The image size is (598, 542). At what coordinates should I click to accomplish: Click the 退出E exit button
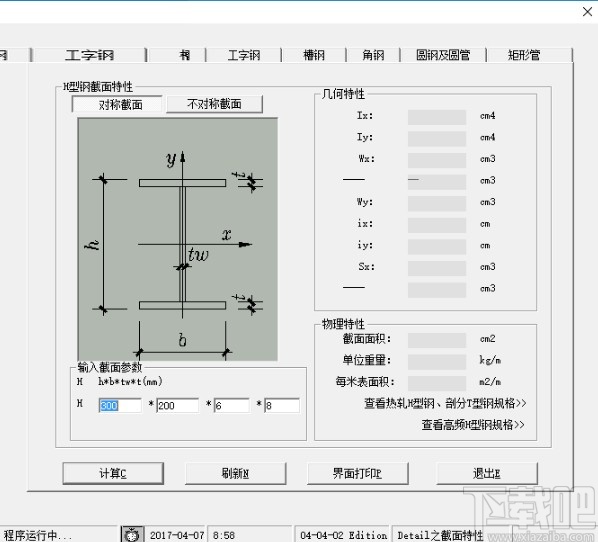[x=487, y=473]
